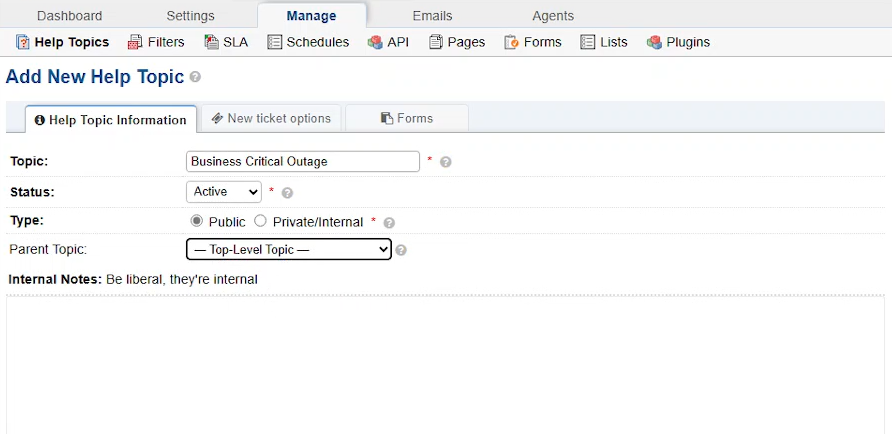The image size is (892, 434).
Task: Click the help tip icon beside Topic field
Action: coord(446,162)
